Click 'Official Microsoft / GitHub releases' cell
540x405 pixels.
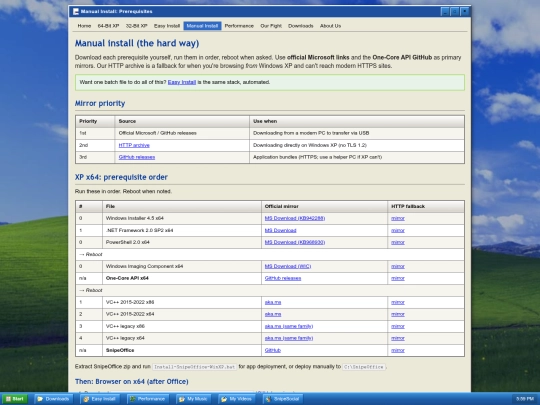click(182, 133)
